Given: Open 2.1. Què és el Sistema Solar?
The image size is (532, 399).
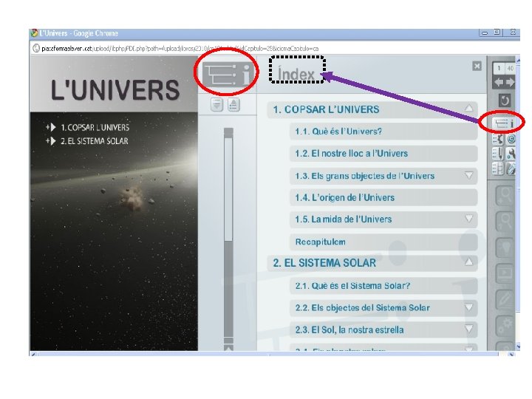Looking at the screenshot, I should 383,286.
